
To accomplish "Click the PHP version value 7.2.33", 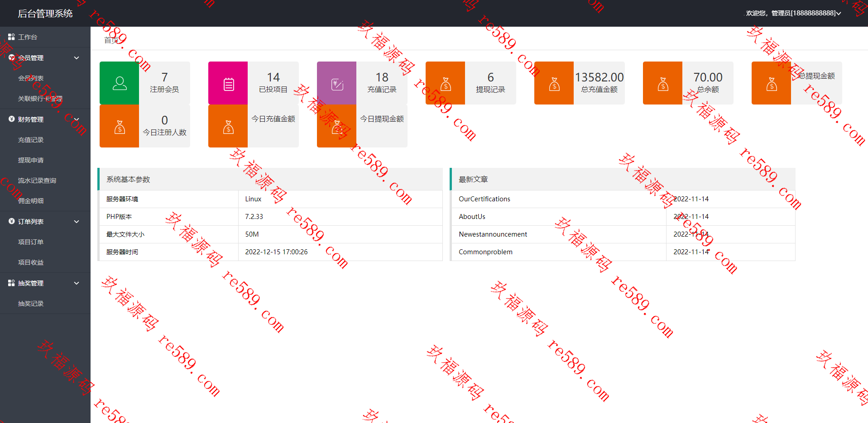I will [x=254, y=217].
